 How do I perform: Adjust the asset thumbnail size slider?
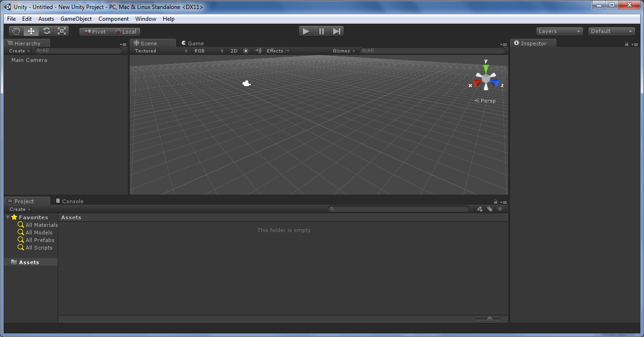(489, 319)
